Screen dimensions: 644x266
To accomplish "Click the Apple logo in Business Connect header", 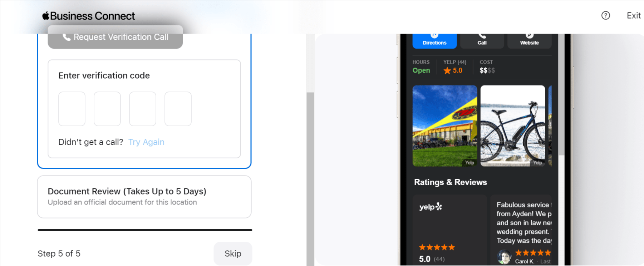I will tap(45, 16).
